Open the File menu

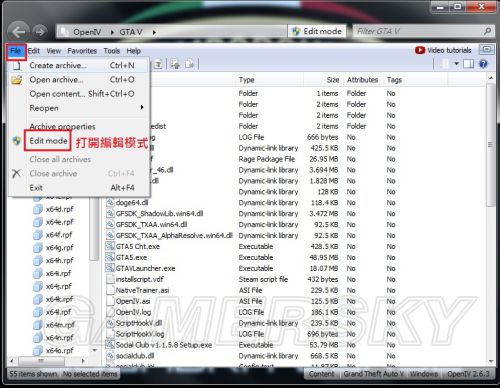(x=16, y=51)
